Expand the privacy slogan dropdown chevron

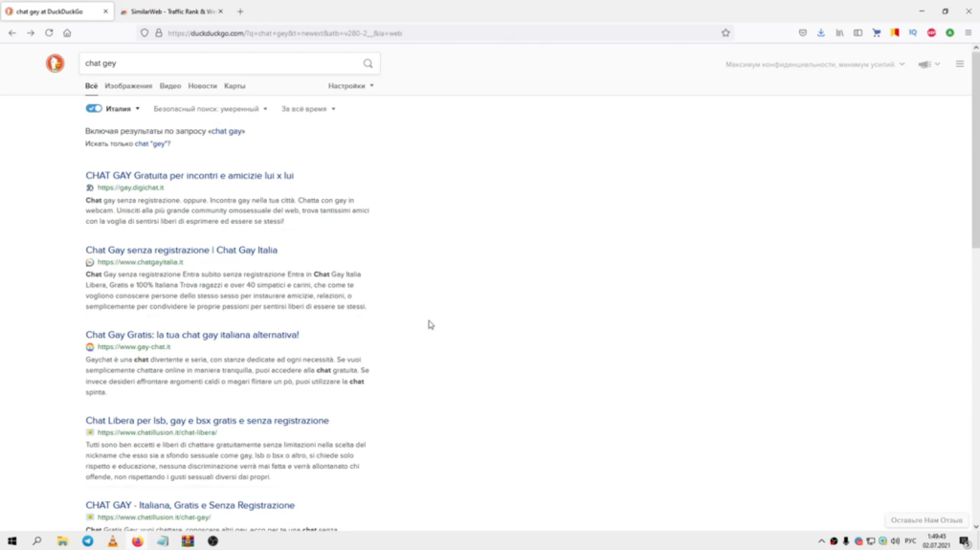click(902, 64)
